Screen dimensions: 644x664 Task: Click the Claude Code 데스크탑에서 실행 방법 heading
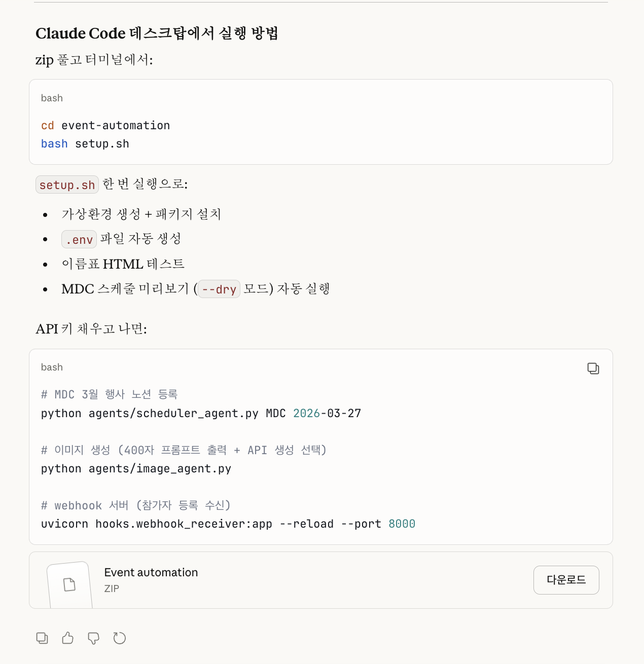click(x=157, y=33)
